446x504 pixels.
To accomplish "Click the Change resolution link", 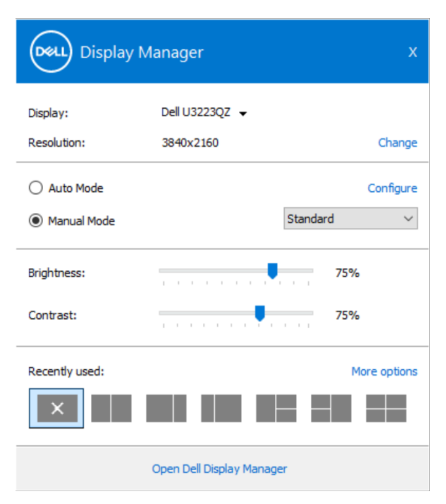I will 397,142.
